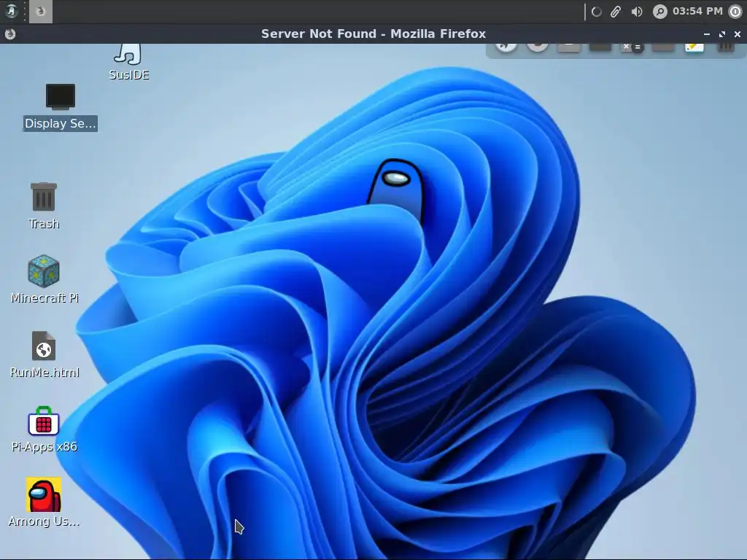Launch Minecraft Pi from desktop
The image size is (747, 560).
[x=44, y=279]
